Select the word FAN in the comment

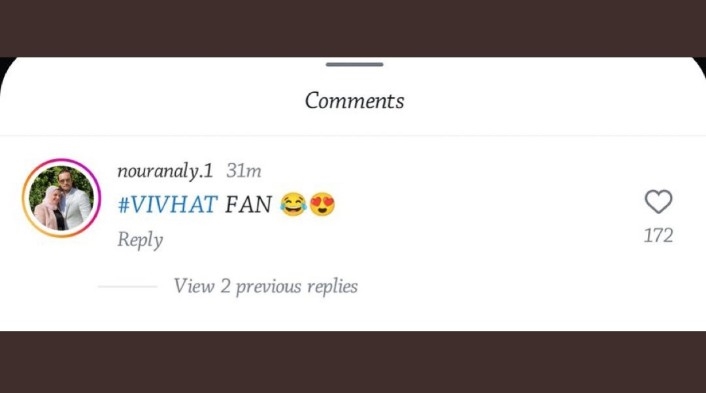[249, 205]
